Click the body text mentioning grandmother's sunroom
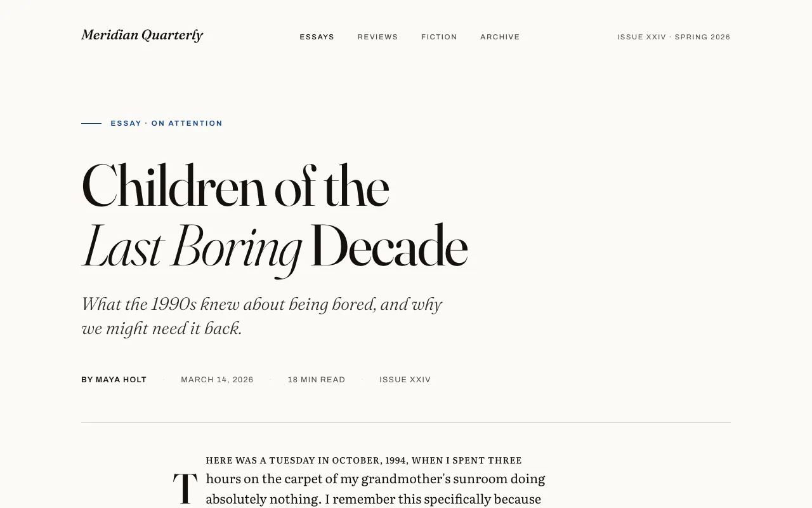Image resolution: width=812 pixels, height=508 pixels. click(375, 479)
